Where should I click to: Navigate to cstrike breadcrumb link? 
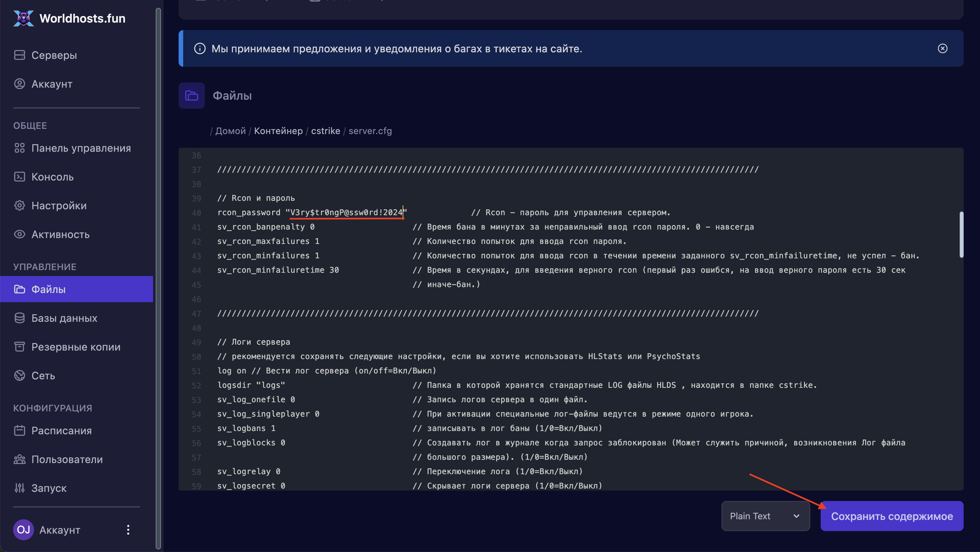325,131
